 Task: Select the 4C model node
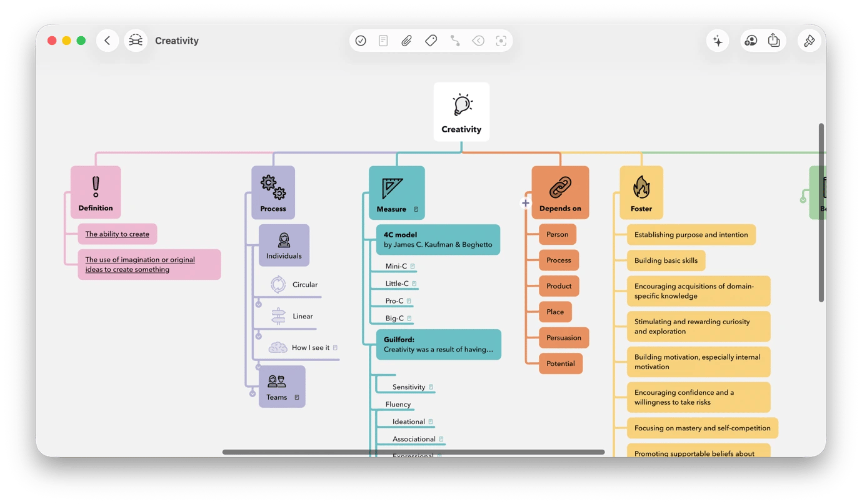(x=438, y=240)
